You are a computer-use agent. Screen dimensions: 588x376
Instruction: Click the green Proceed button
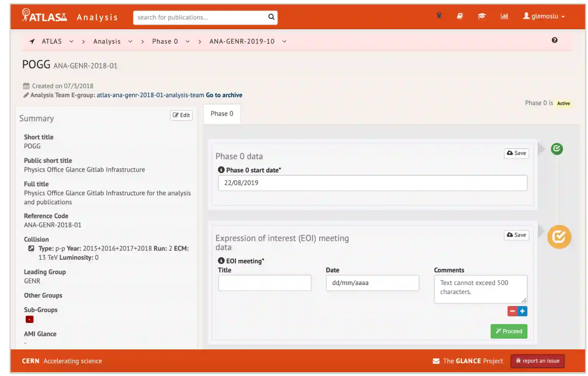tap(509, 331)
